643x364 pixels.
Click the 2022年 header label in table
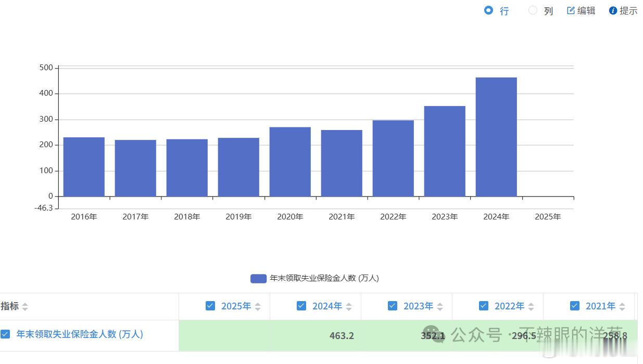pos(509,306)
